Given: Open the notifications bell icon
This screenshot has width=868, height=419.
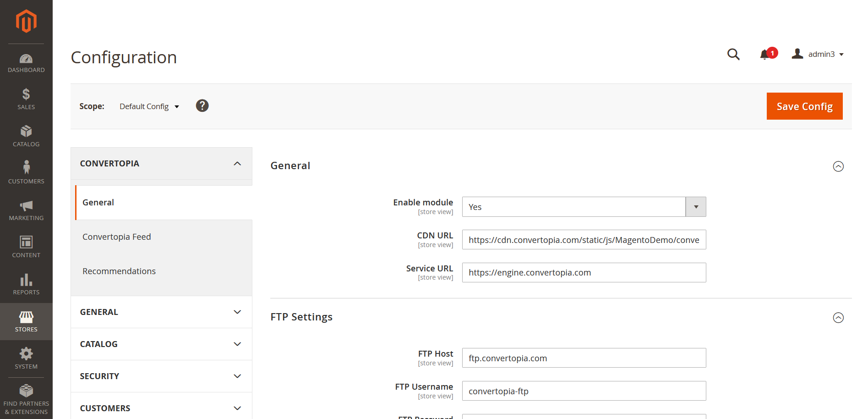Looking at the screenshot, I should [764, 55].
